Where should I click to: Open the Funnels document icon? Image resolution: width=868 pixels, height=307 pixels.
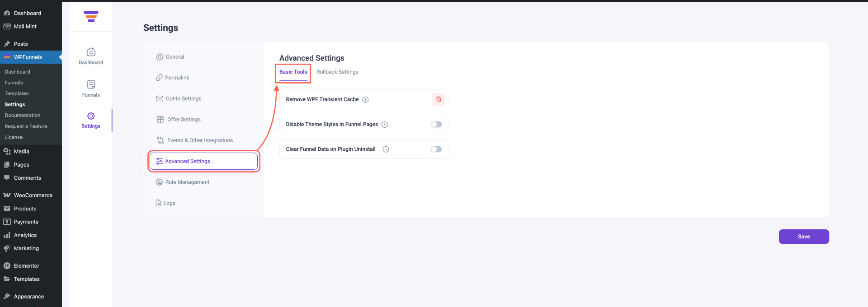point(91,84)
